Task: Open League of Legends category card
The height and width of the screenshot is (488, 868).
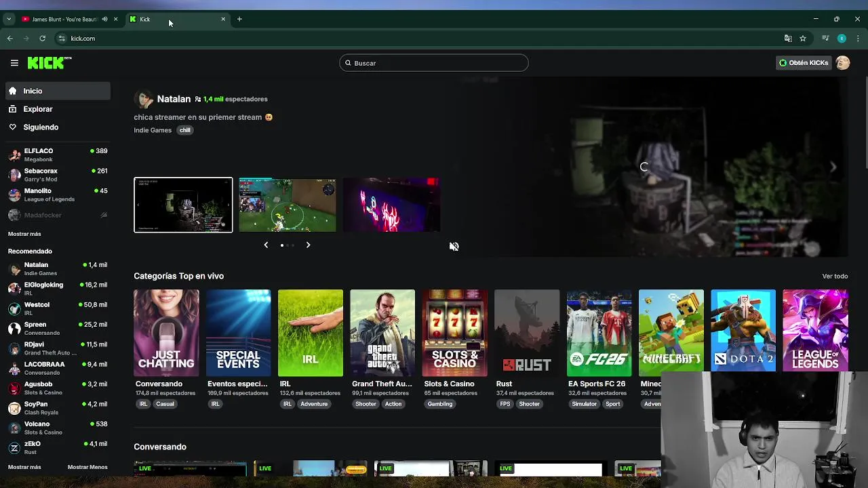Action: pyautogui.click(x=815, y=331)
